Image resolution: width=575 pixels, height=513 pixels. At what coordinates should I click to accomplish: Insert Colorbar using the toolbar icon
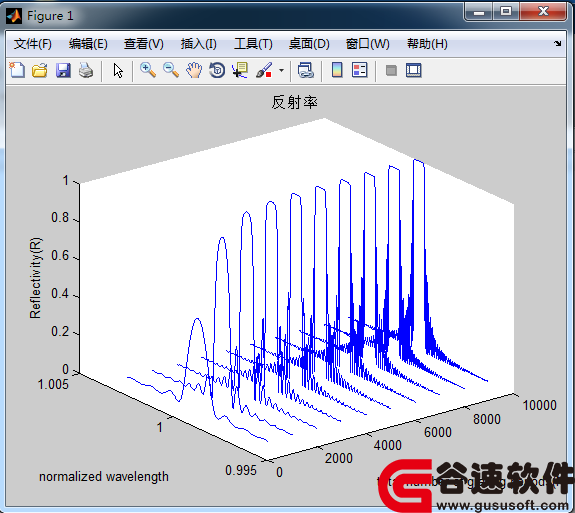tap(337, 70)
